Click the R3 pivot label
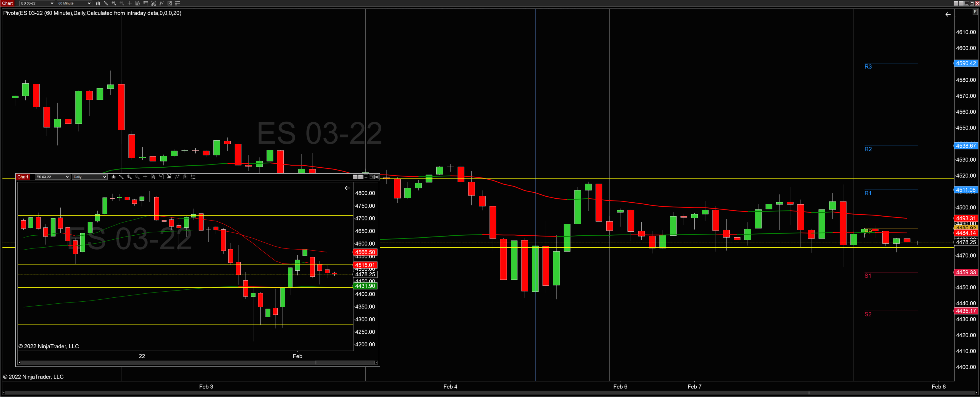This screenshot has width=980, height=397. coord(868,67)
